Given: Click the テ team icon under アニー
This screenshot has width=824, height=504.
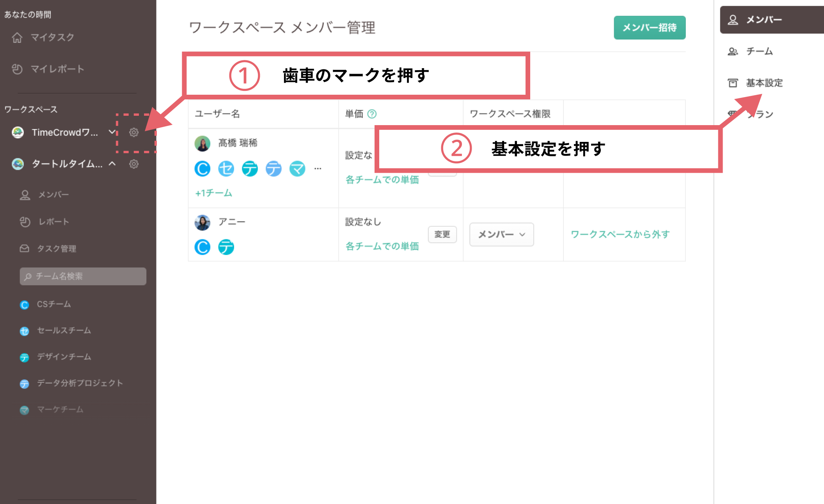Looking at the screenshot, I should click(x=226, y=247).
